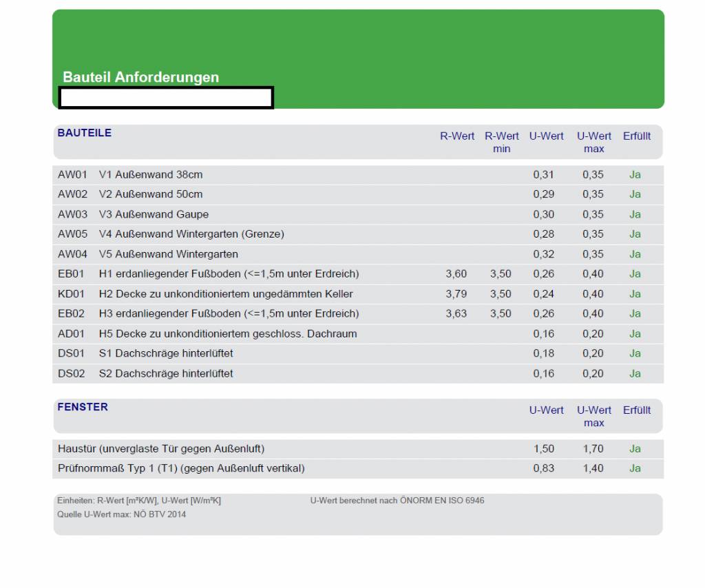Click U-Wert max '0,35' in AW02 row
The height and width of the screenshot is (588, 705).
point(593,194)
